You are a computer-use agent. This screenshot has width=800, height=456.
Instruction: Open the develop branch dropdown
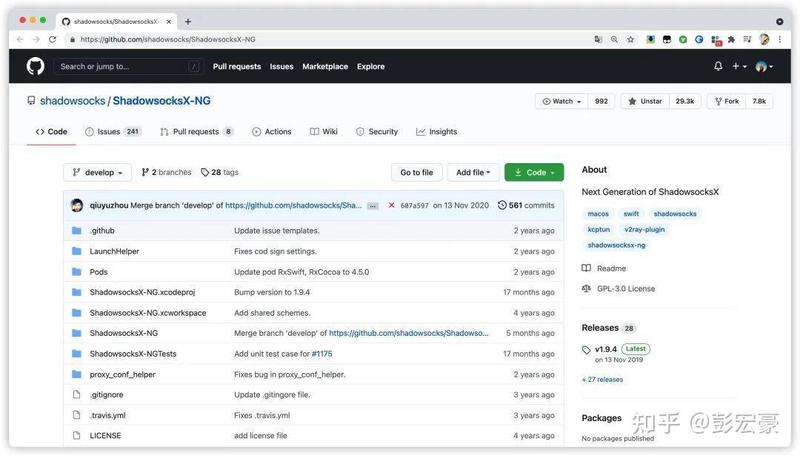click(97, 172)
